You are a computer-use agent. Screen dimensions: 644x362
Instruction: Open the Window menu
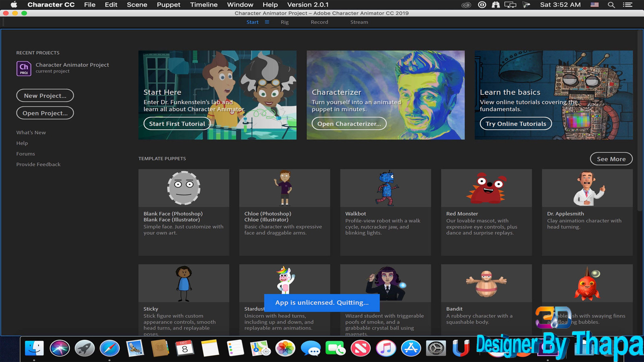(x=240, y=5)
